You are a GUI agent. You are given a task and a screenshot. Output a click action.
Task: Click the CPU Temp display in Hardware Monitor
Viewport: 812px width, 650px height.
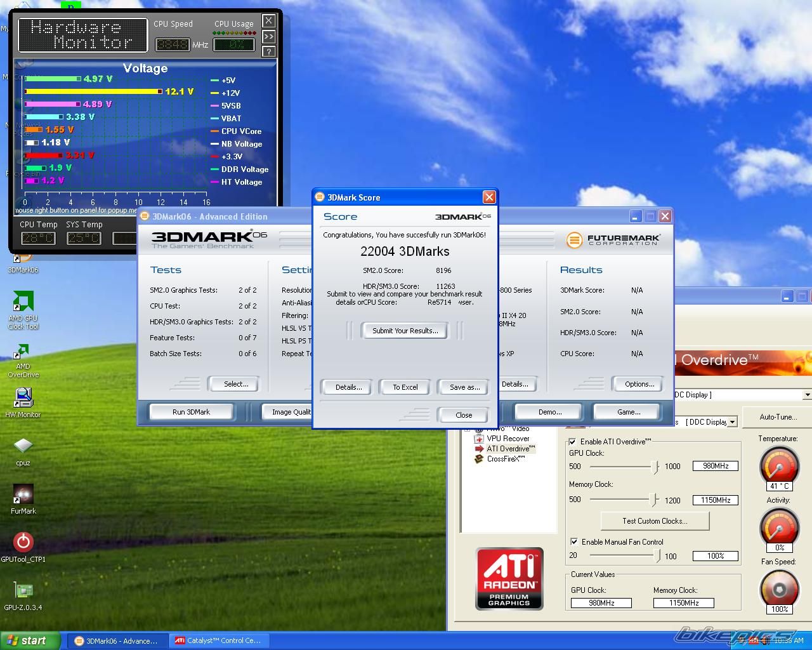39,238
